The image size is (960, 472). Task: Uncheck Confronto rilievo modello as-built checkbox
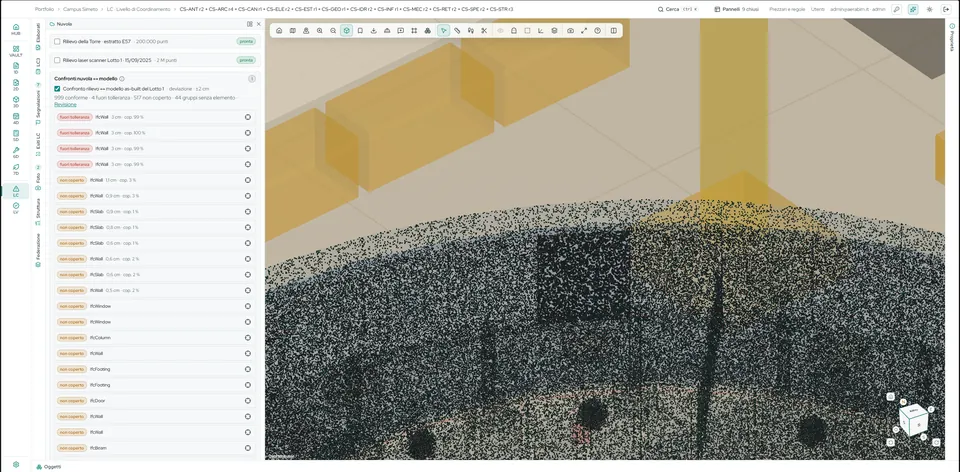(x=57, y=89)
